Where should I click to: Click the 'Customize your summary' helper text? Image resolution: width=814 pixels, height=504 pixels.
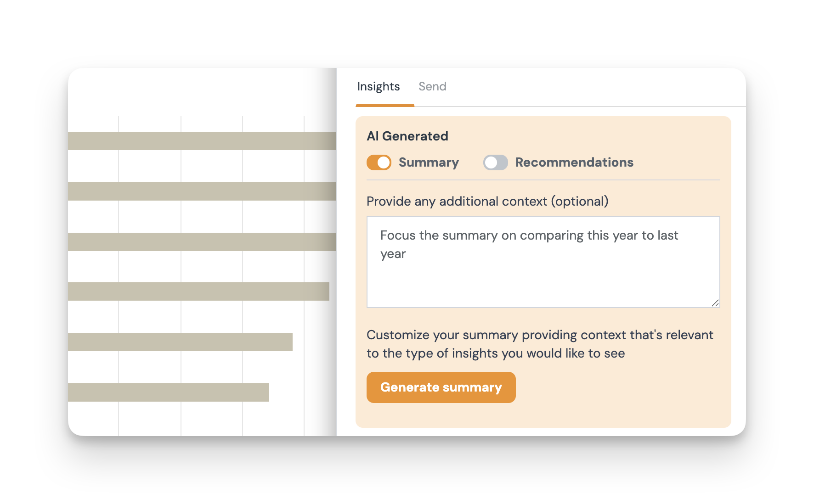[x=540, y=344]
